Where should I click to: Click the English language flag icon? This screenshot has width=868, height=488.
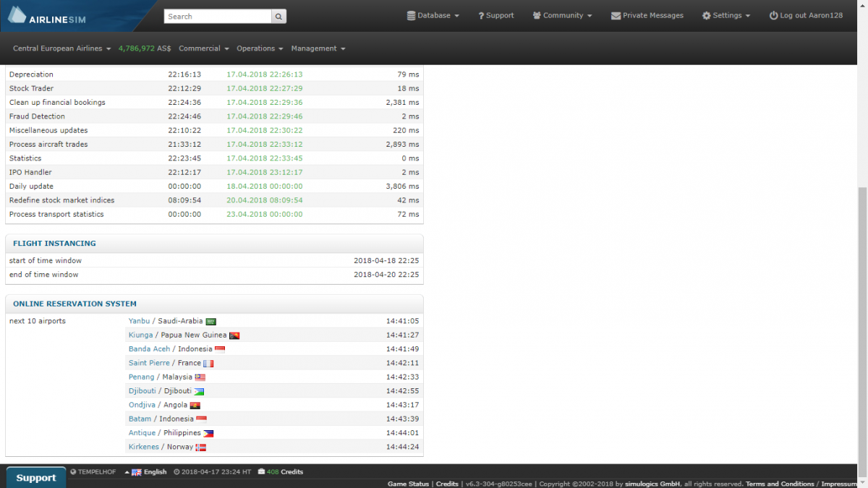[136, 472]
